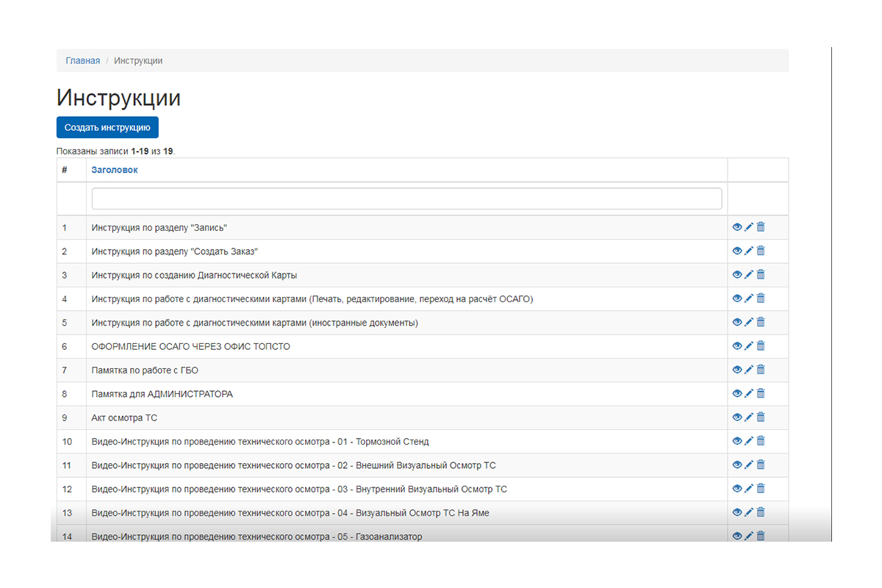Select text 'Памятка по работе с ГБО'
Viewport: 882px width, 588px height.
point(145,370)
